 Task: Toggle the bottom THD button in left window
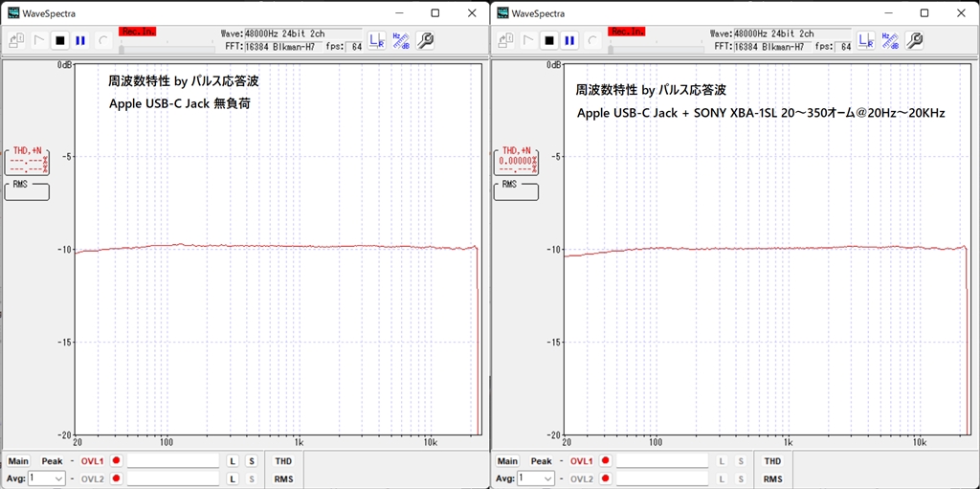(x=283, y=461)
